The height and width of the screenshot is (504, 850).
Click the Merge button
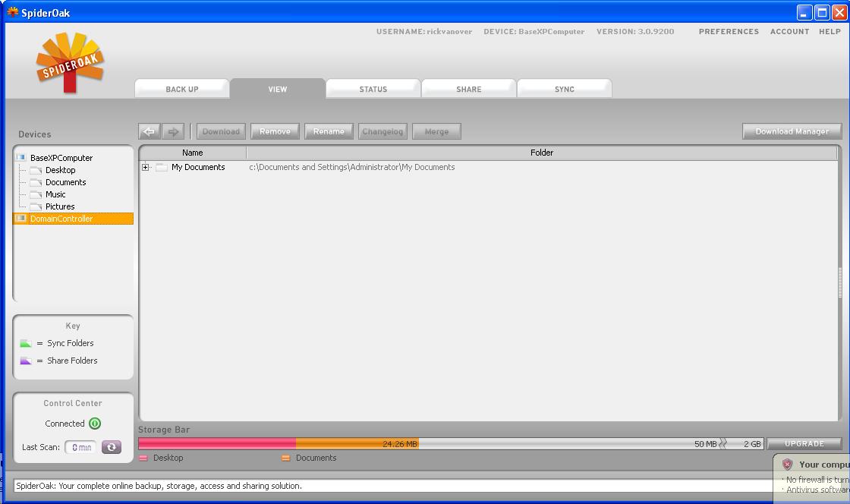pos(437,131)
